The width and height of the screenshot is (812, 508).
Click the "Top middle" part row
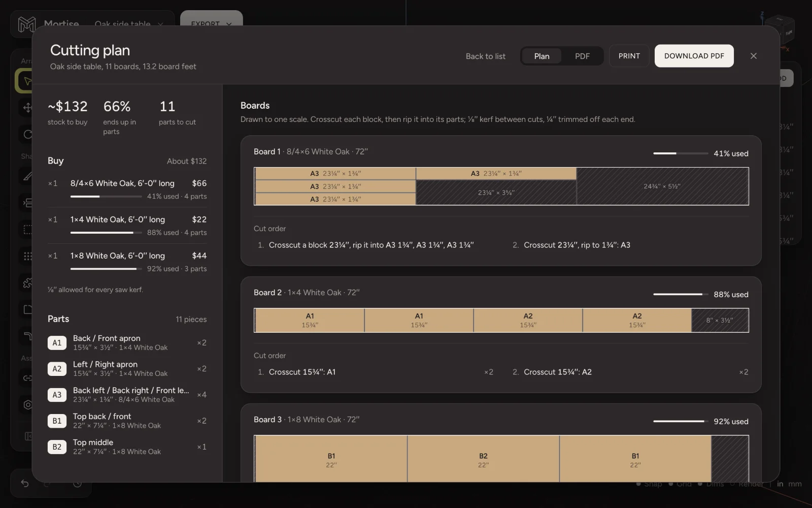click(x=127, y=447)
